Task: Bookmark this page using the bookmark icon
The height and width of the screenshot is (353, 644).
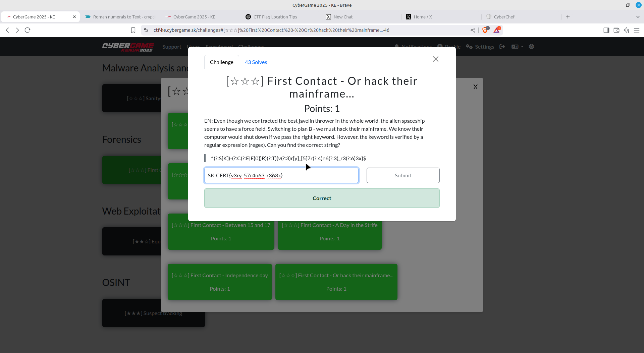Action: 133,30
